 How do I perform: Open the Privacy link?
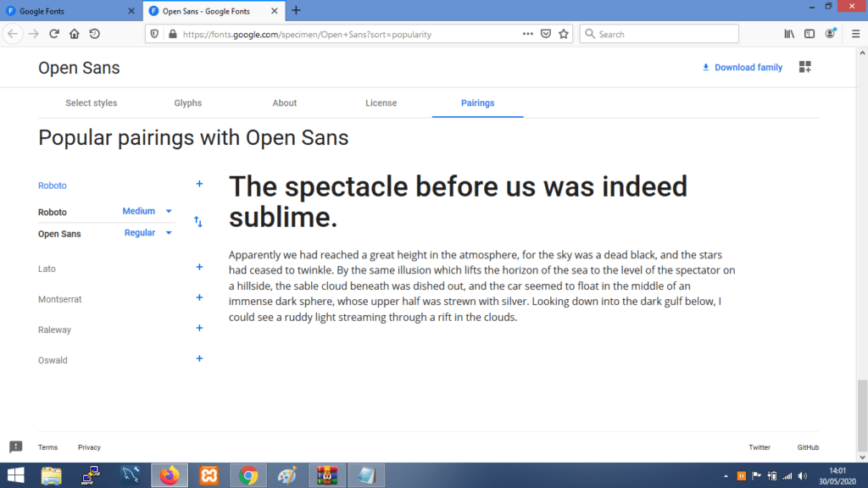pos(89,447)
